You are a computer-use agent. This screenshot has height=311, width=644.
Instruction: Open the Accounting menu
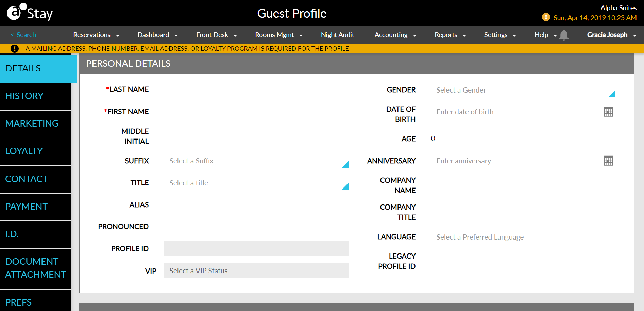[x=390, y=35]
